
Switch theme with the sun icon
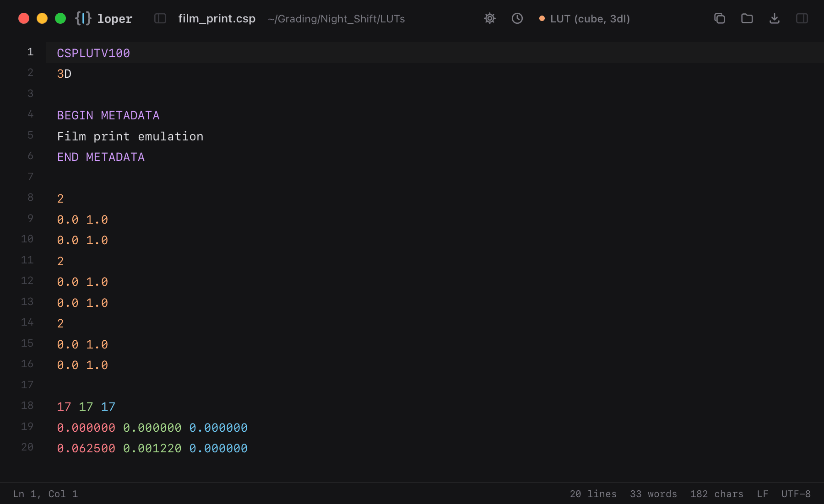coord(490,18)
